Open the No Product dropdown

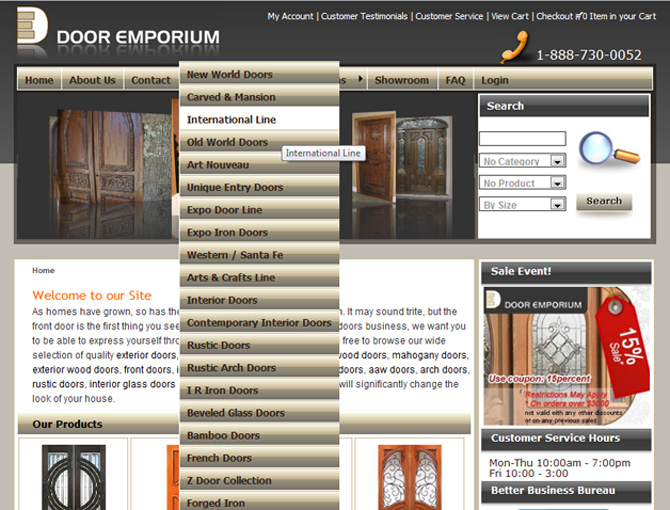tap(523, 183)
